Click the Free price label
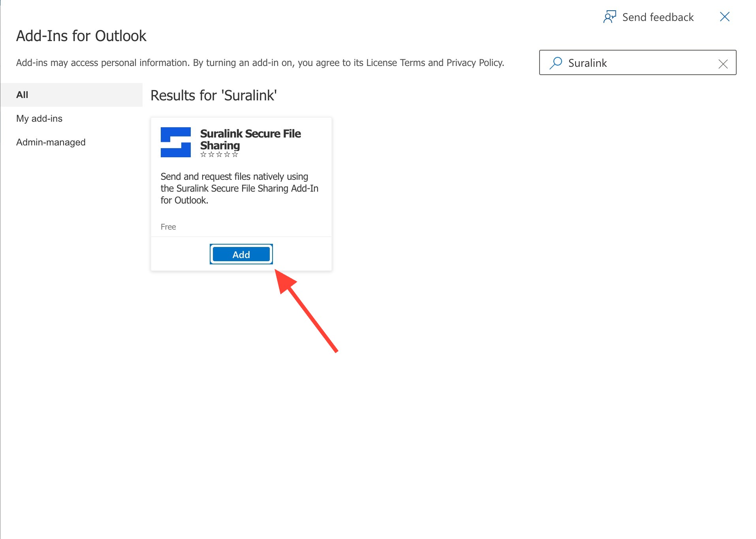The width and height of the screenshot is (756, 539). 168,227
